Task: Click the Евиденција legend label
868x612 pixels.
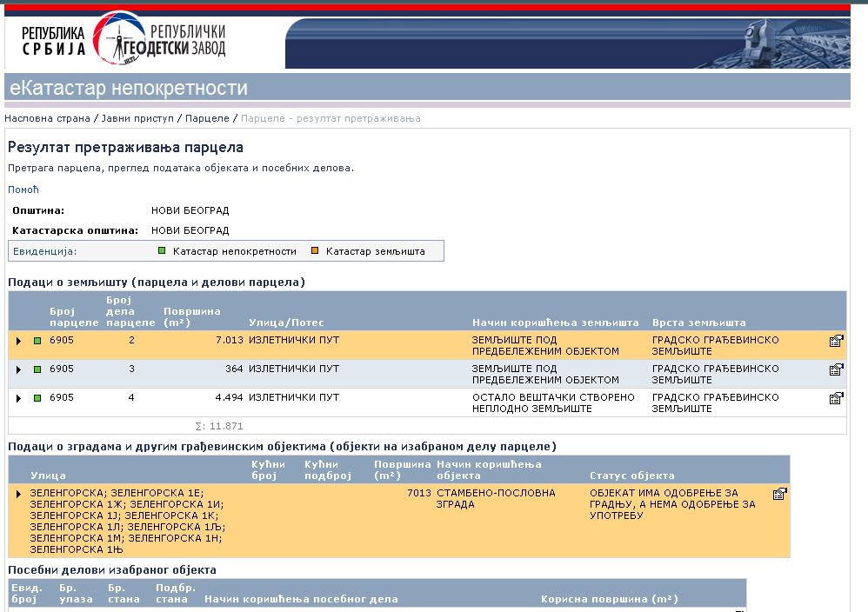Action: point(45,251)
